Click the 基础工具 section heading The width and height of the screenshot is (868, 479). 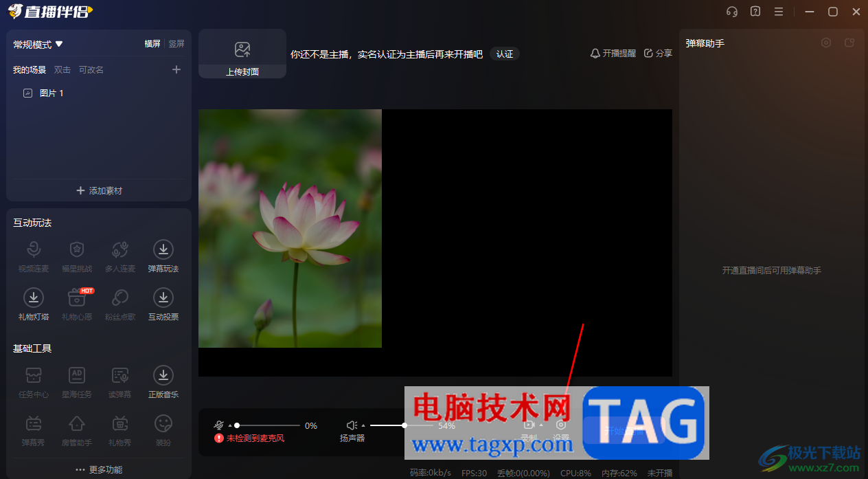(32, 348)
